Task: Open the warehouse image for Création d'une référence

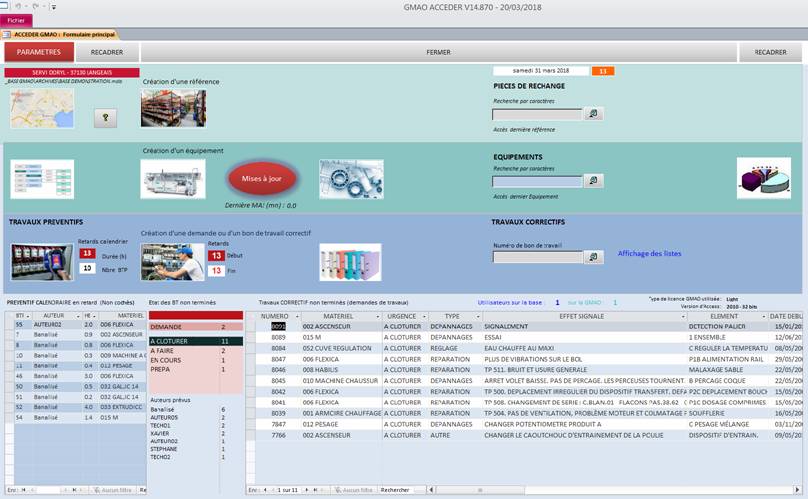Action: pos(174,109)
